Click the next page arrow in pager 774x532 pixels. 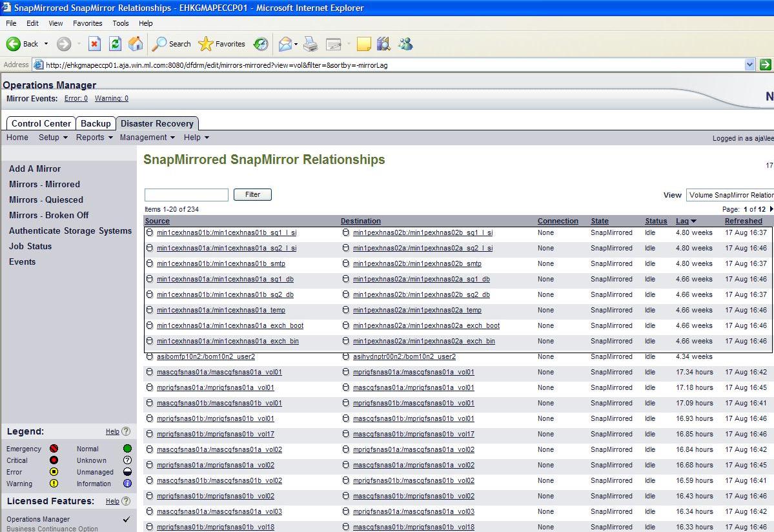point(771,209)
